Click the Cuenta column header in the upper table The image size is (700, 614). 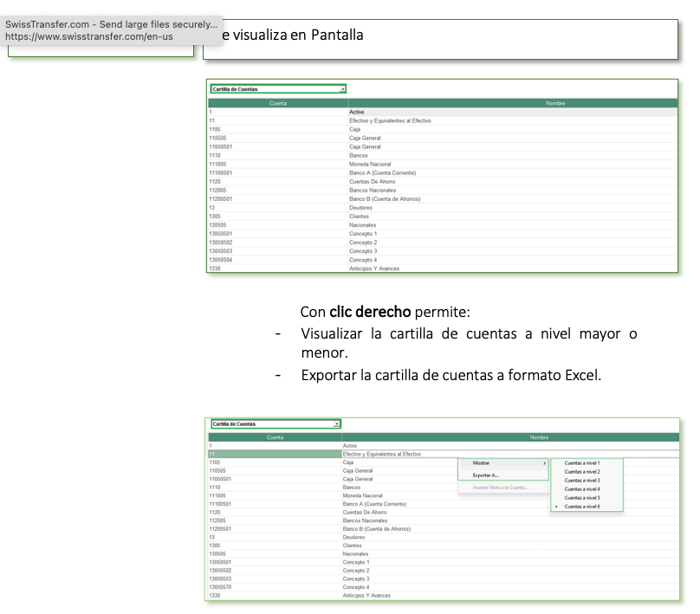(x=278, y=103)
